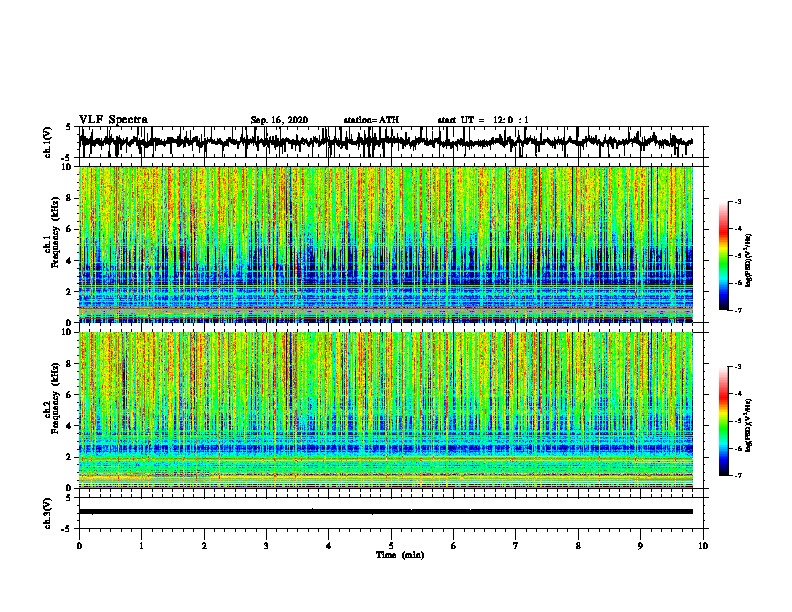
Task: Click the ch.1 voltage waveform trace
Action: click(x=385, y=142)
